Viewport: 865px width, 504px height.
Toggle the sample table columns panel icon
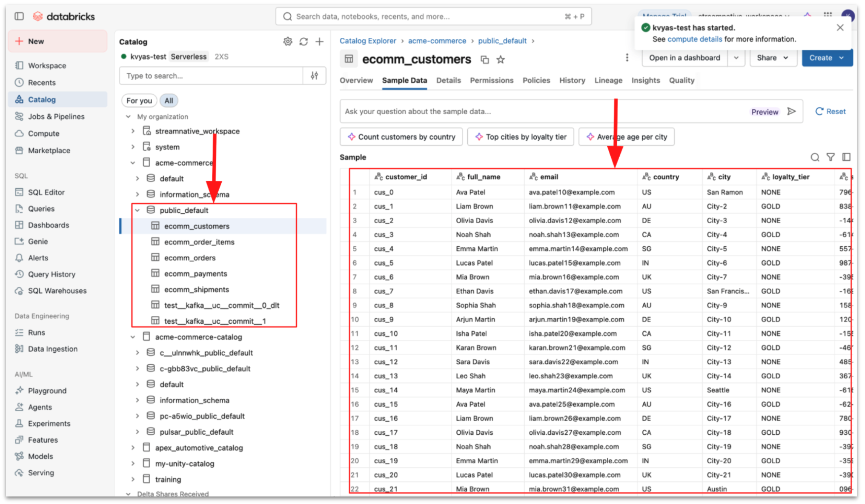pyautogui.click(x=846, y=157)
